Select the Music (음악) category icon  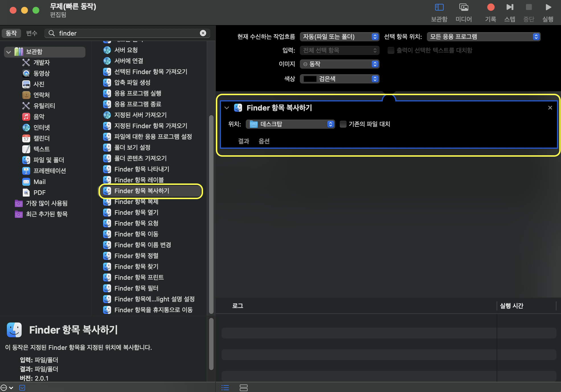click(x=26, y=117)
